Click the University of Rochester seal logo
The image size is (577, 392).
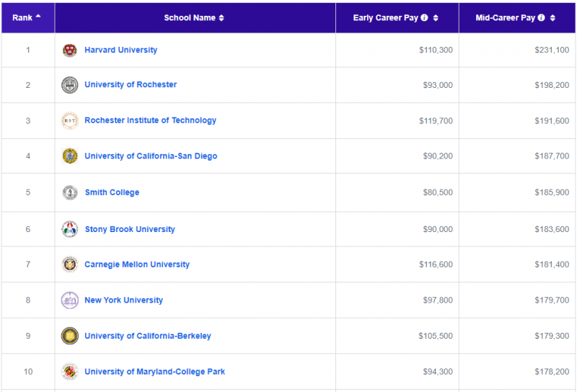click(69, 85)
